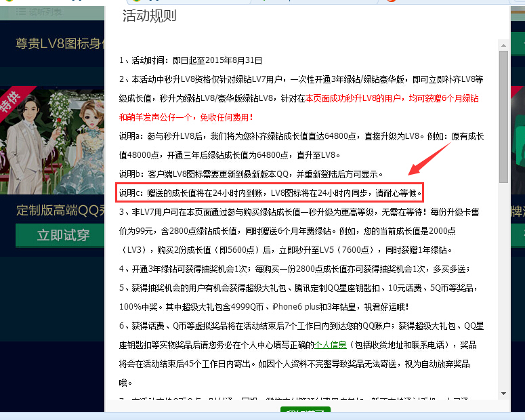Viewport: 525px width, 420px height.
Task: Click the 试听列表 list icon
Action: pos(21,12)
